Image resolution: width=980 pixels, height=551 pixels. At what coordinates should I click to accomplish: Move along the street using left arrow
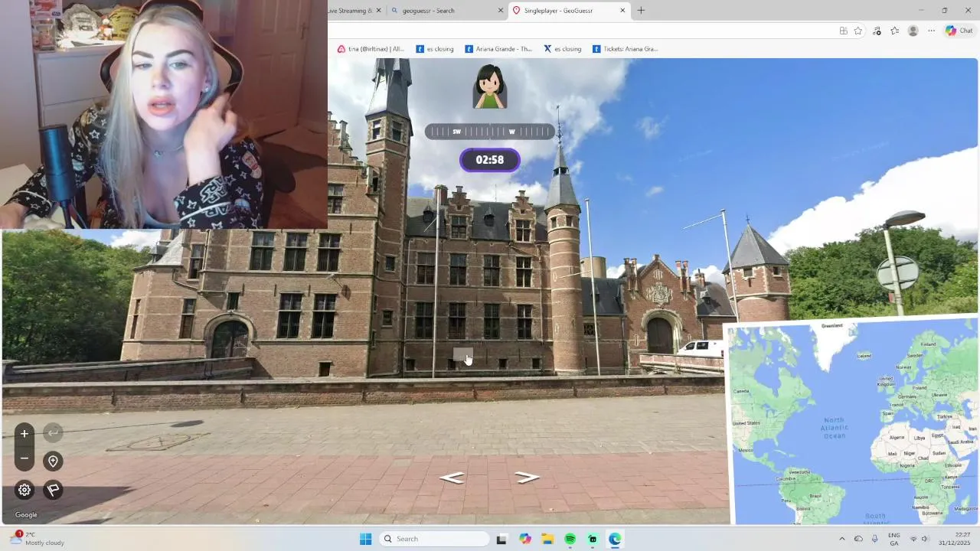[452, 478]
